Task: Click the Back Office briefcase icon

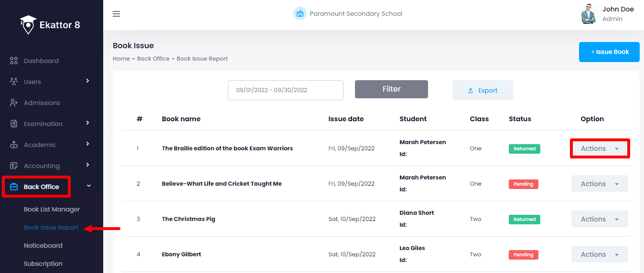Action: pos(14,187)
